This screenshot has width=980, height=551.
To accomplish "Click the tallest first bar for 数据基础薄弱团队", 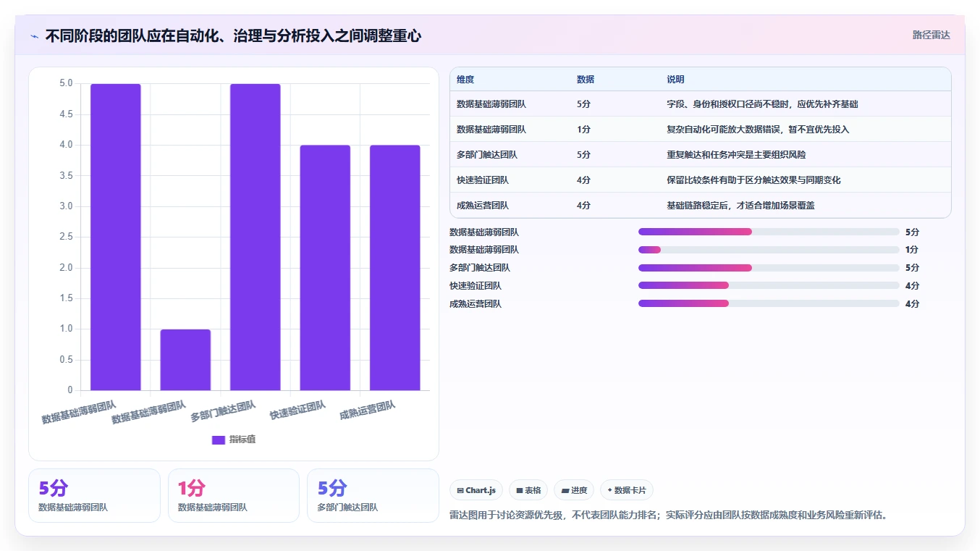I will point(116,237).
